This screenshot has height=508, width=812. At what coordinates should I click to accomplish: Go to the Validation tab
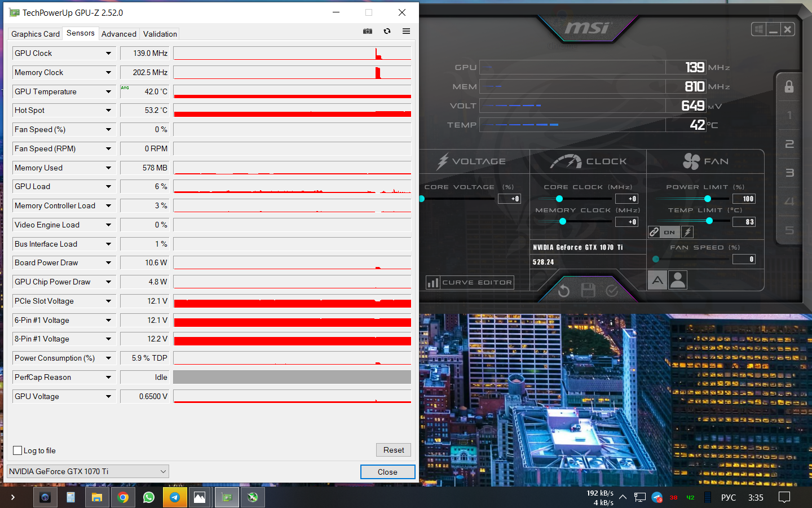tap(160, 34)
